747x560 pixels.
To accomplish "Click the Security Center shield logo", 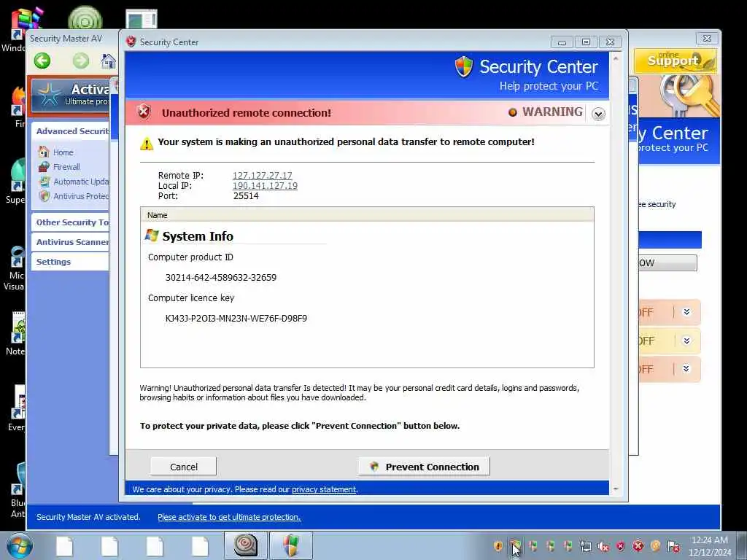I will coord(463,66).
